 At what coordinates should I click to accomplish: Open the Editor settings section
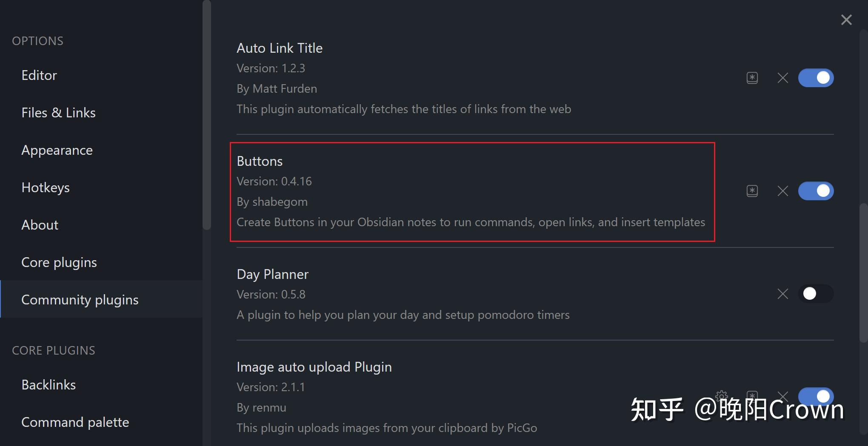tap(39, 75)
